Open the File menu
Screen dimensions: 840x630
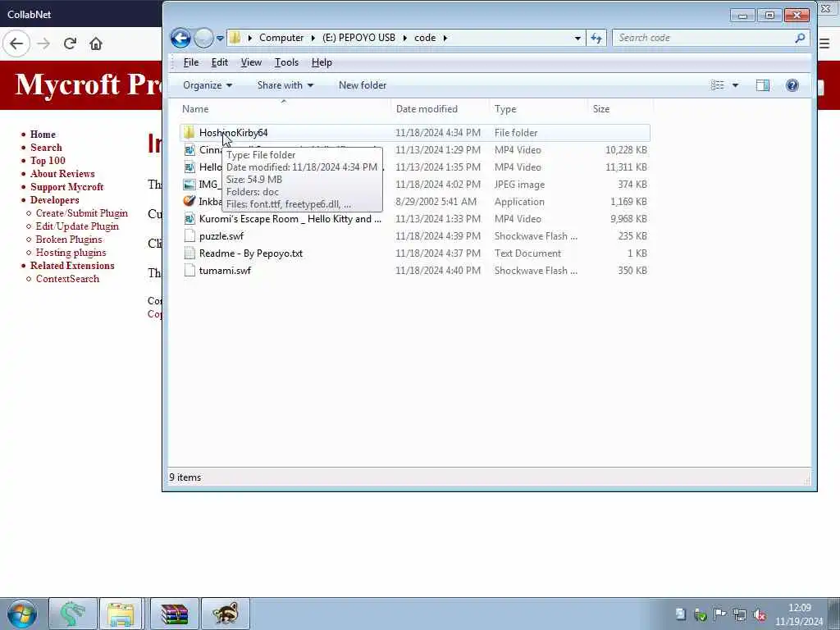pos(190,62)
